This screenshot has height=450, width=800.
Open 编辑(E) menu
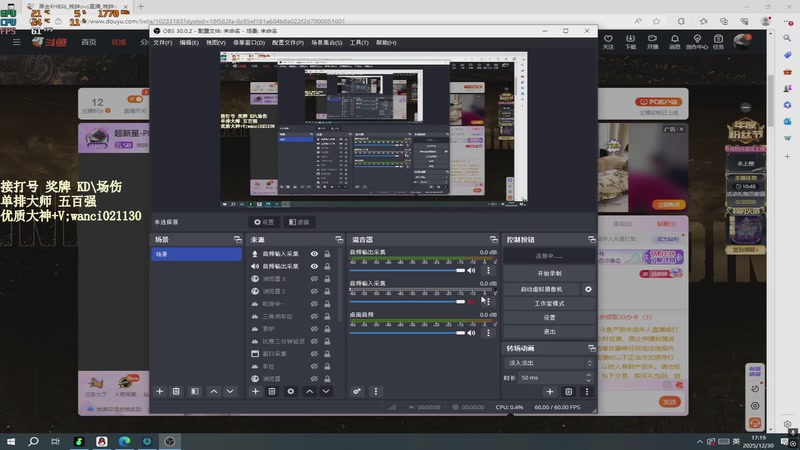(189, 43)
